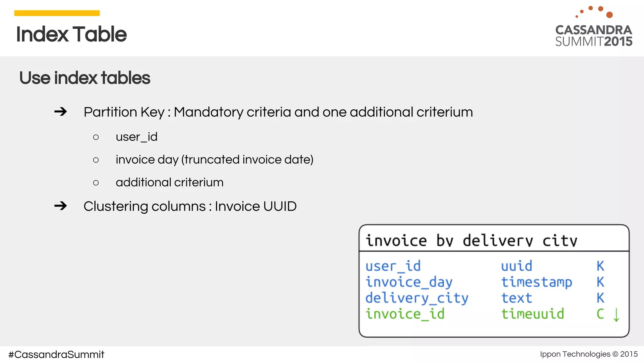The height and width of the screenshot is (362, 644).
Task: Click the Ippon Technologies copyright text
Action: tap(589, 354)
